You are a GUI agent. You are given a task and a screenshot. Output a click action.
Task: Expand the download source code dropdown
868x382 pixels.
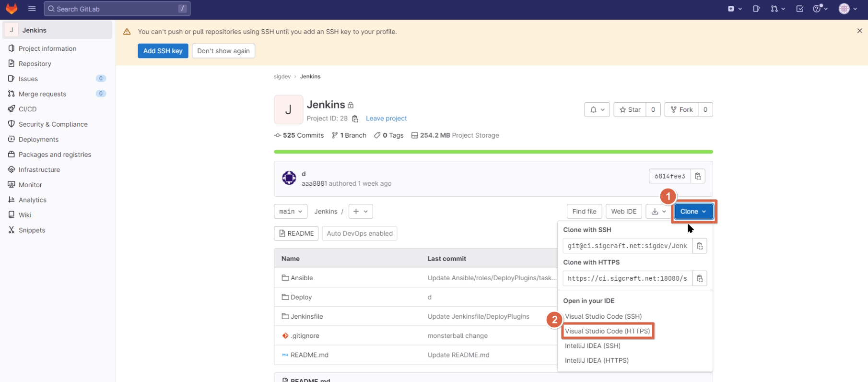tap(658, 211)
